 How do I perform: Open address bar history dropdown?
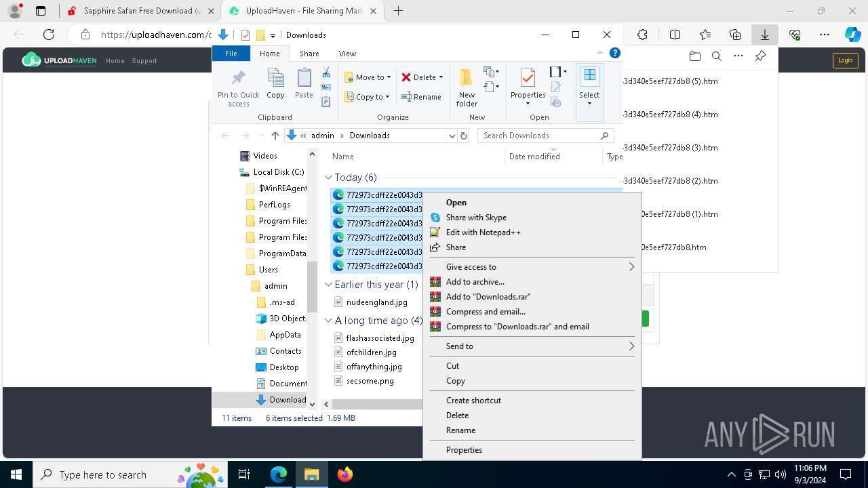452,136
